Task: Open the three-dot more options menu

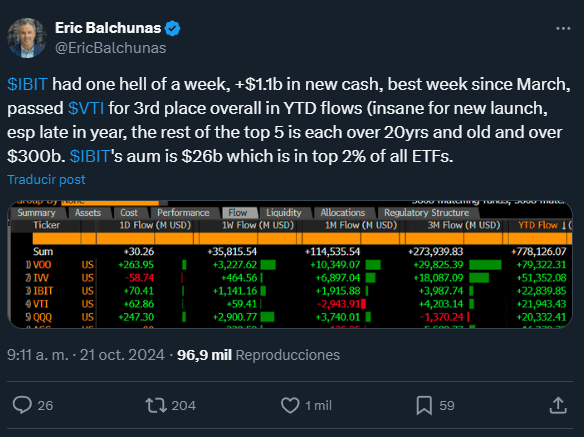Action: 563,28
